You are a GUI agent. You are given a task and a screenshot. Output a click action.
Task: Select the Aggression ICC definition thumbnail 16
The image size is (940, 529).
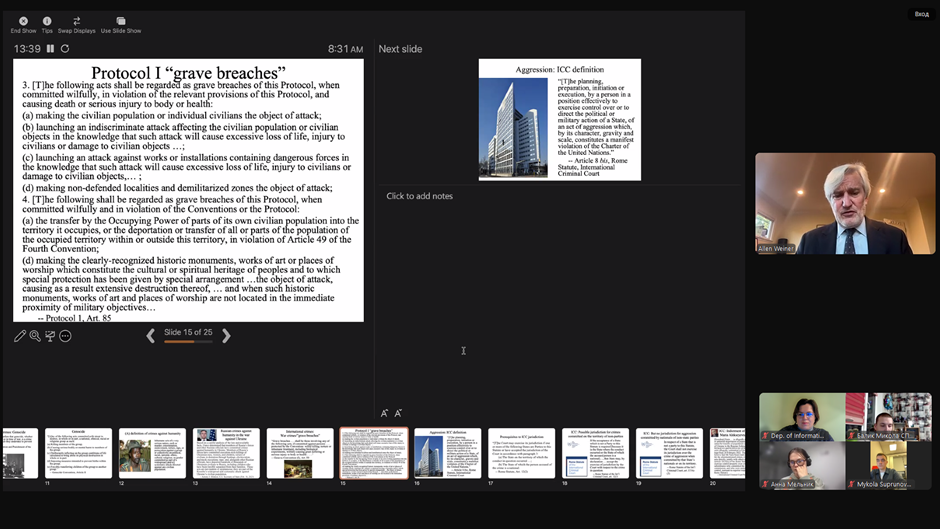coord(447,453)
